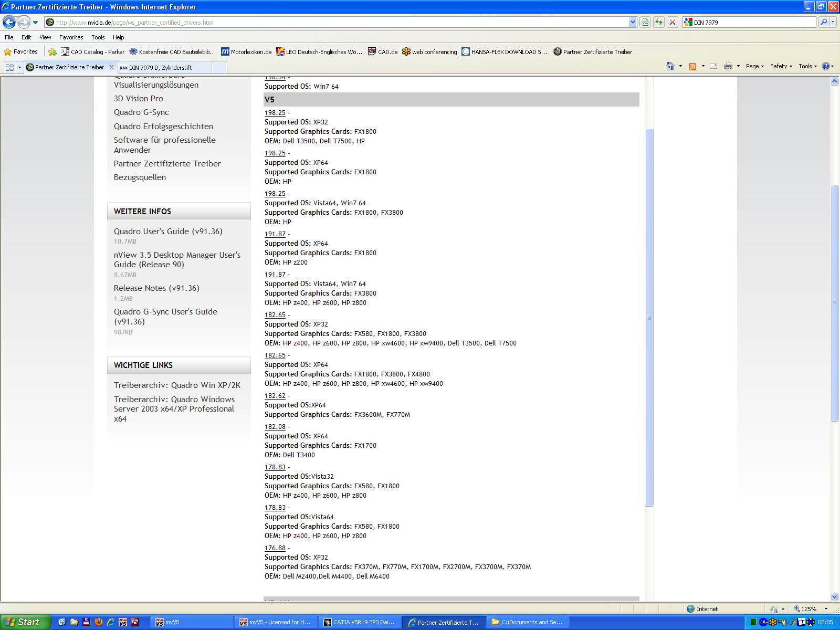Open C:\Documents and Settings taskbar folder
840x630 pixels.
click(x=528, y=622)
